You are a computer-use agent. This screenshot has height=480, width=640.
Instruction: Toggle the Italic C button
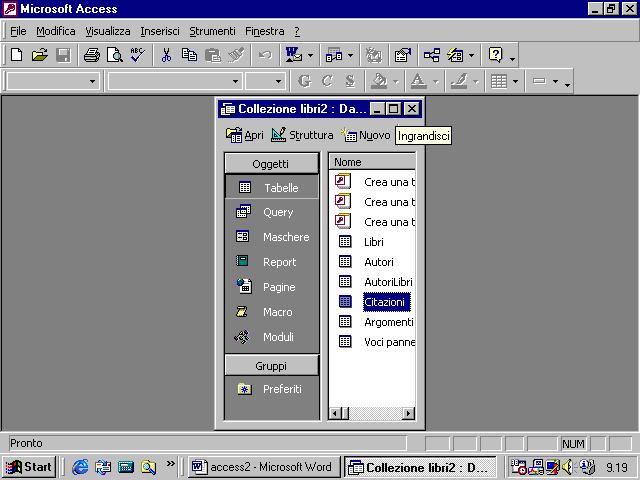point(327,81)
